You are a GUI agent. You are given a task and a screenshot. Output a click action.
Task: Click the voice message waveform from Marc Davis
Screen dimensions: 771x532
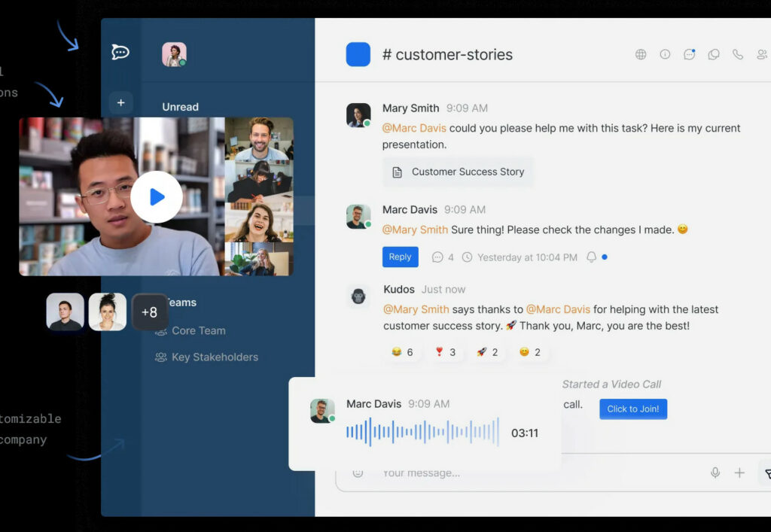point(422,433)
